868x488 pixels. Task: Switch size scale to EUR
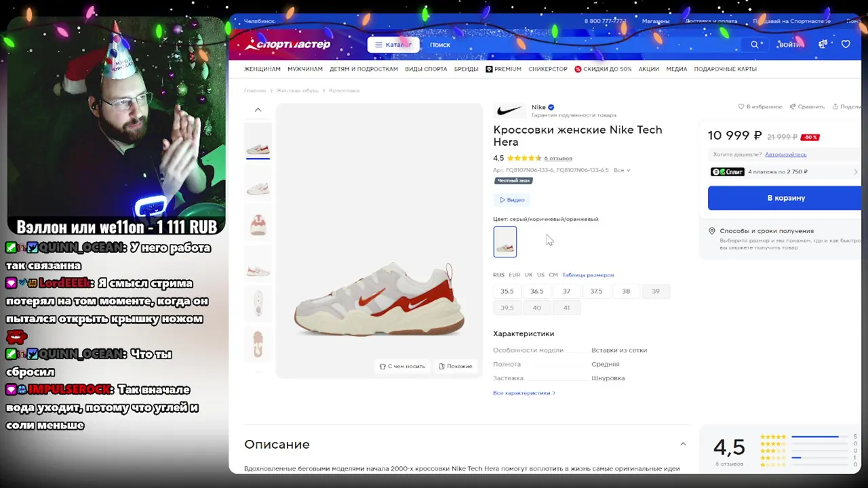pos(515,274)
